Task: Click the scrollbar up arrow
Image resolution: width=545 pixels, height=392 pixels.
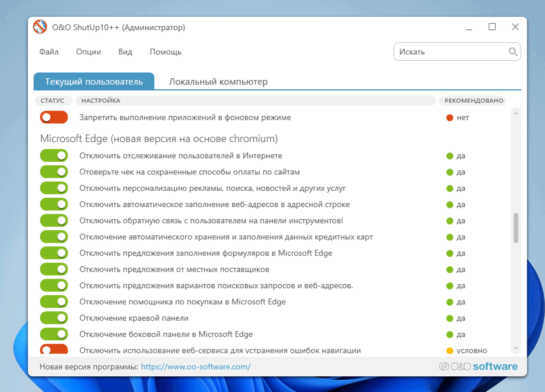Action: click(516, 113)
